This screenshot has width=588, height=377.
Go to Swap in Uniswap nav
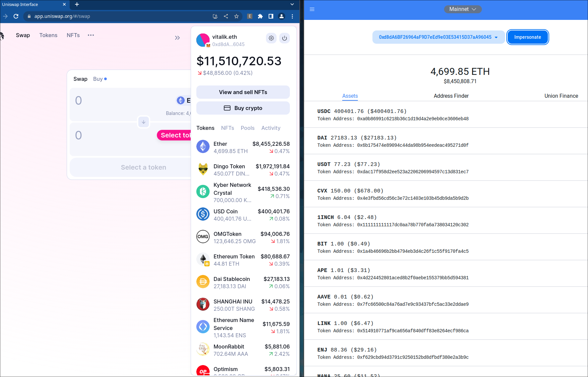click(x=23, y=35)
